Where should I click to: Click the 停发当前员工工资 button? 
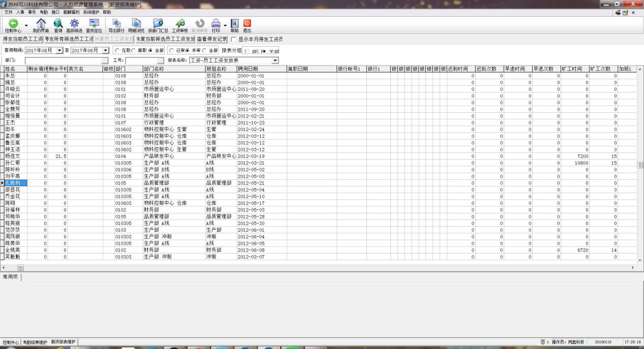pyautogui.click(x=22, y=39)
